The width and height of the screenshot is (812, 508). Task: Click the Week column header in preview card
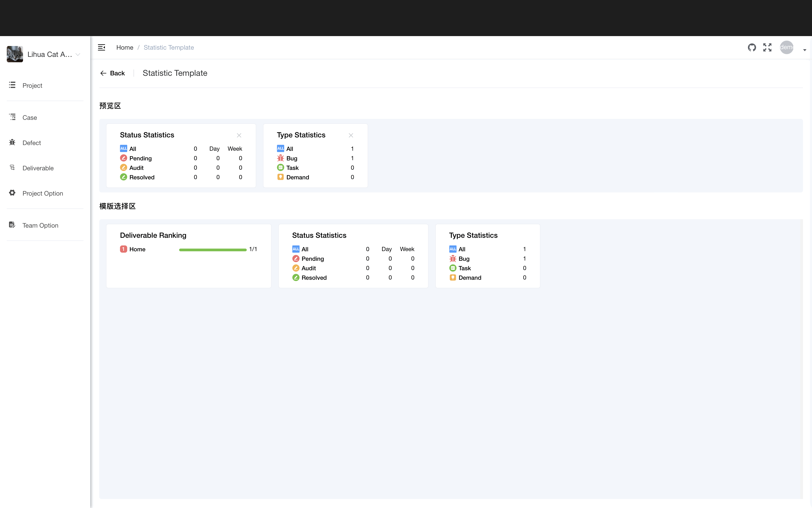click(235, 148)
